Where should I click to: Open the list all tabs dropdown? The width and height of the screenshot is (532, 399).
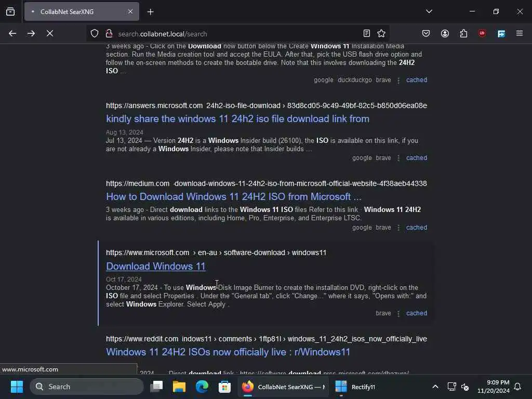click(x=429, y=11)
